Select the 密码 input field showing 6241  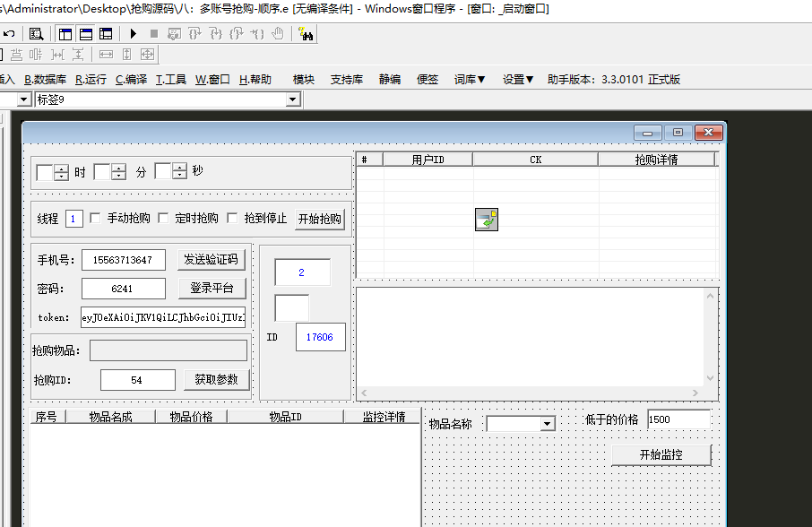[124, 289]
